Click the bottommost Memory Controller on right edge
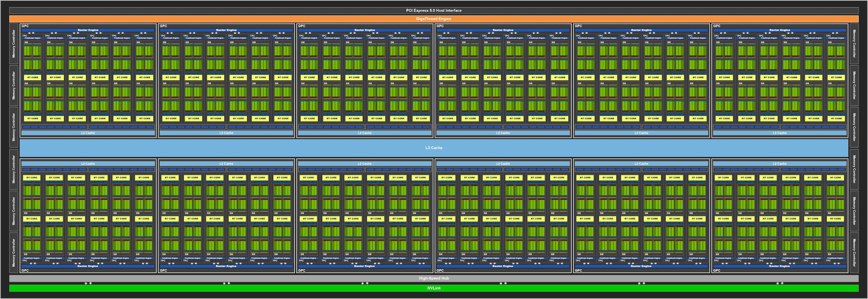Screen dimensions: 868x299 click(854, 253)
